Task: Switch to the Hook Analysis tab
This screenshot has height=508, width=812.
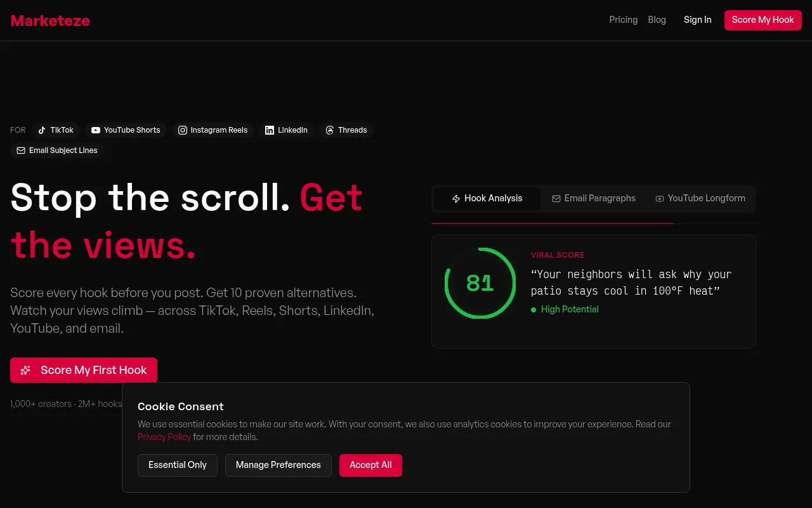Action: [x=487, y=198]
